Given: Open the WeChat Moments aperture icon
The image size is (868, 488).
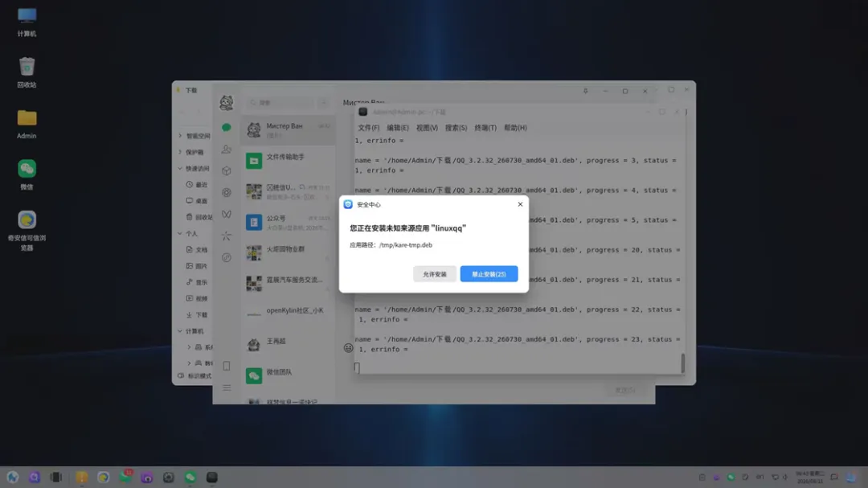Looking at the screenshot, I should (227, 192).
